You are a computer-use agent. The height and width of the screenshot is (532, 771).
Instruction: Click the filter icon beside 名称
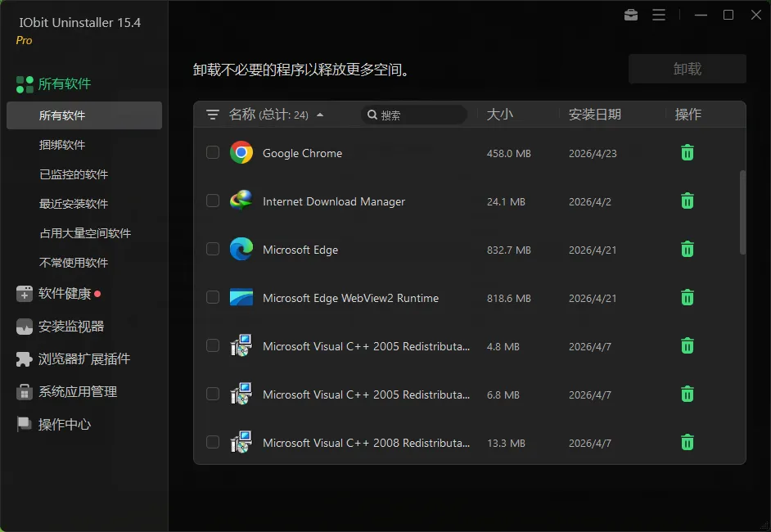pos(213,115)
